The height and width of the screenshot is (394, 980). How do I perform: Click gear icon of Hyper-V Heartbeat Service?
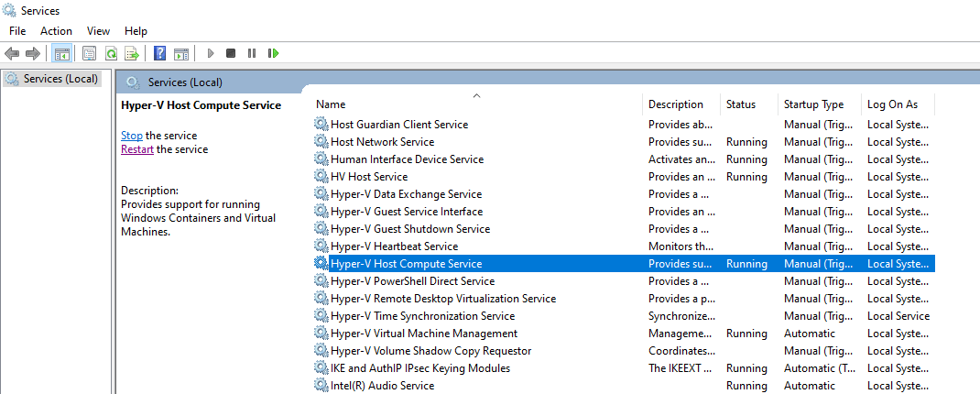(x=321, y=246)
